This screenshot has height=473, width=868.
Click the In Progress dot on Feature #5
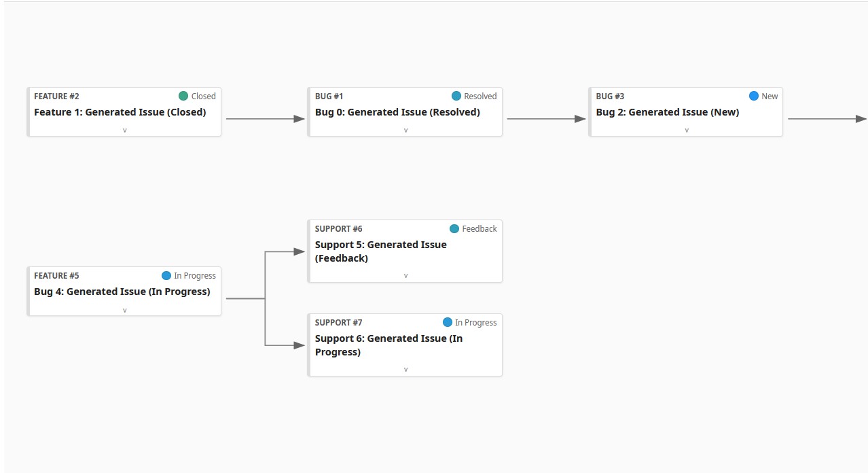166,275
